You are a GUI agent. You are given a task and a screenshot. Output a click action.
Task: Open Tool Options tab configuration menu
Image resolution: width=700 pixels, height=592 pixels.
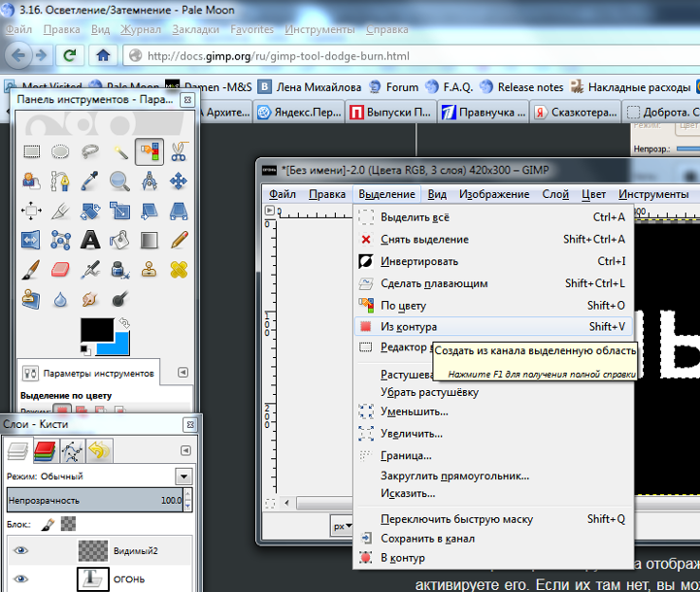[183, 372]
